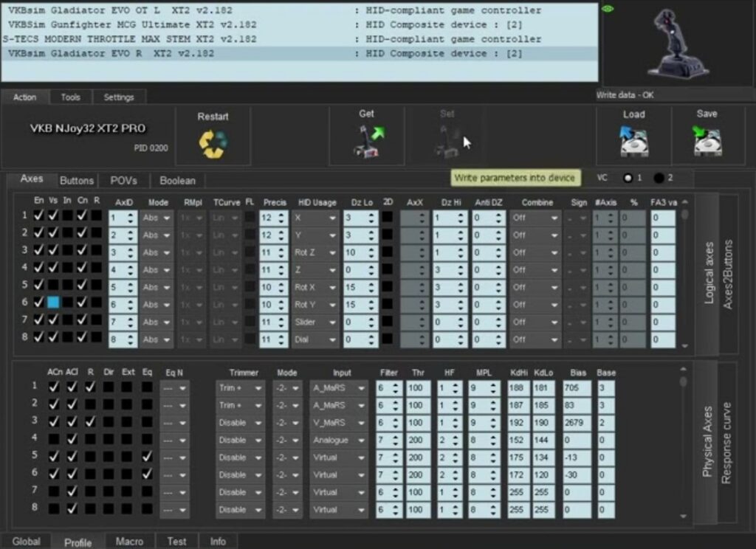The image size is (756, 549).
Task: Open the Test bottom tab
Action: click(x=176, y=542)
